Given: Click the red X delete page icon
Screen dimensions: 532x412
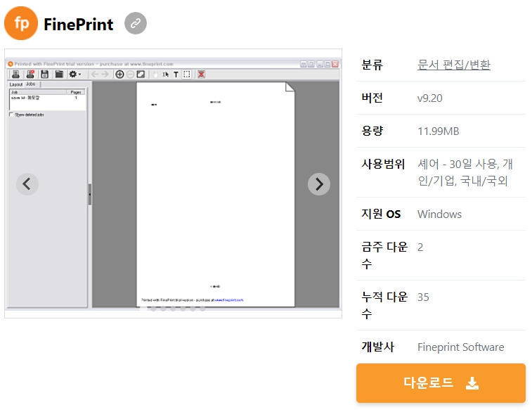Looking at the screenshot, I should 201,74.
